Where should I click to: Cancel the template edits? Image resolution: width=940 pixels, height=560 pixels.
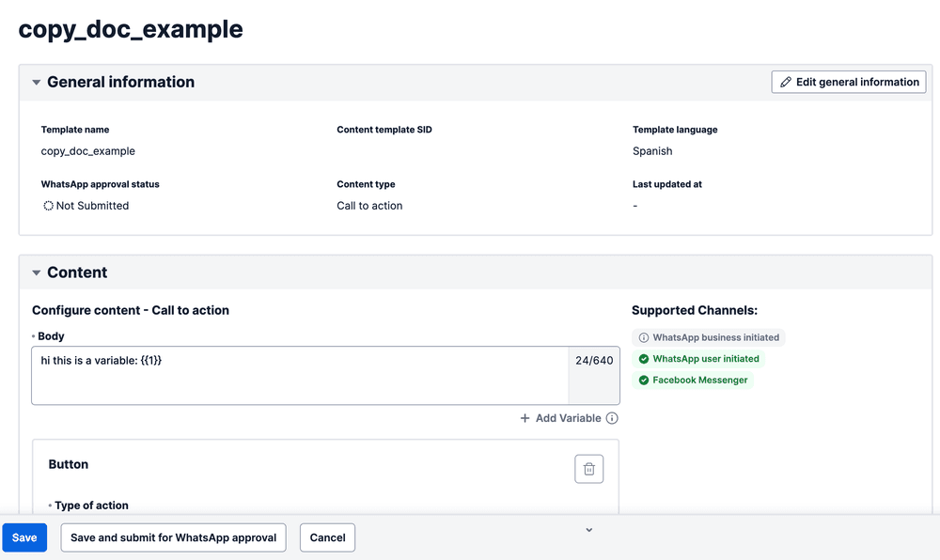327,537
